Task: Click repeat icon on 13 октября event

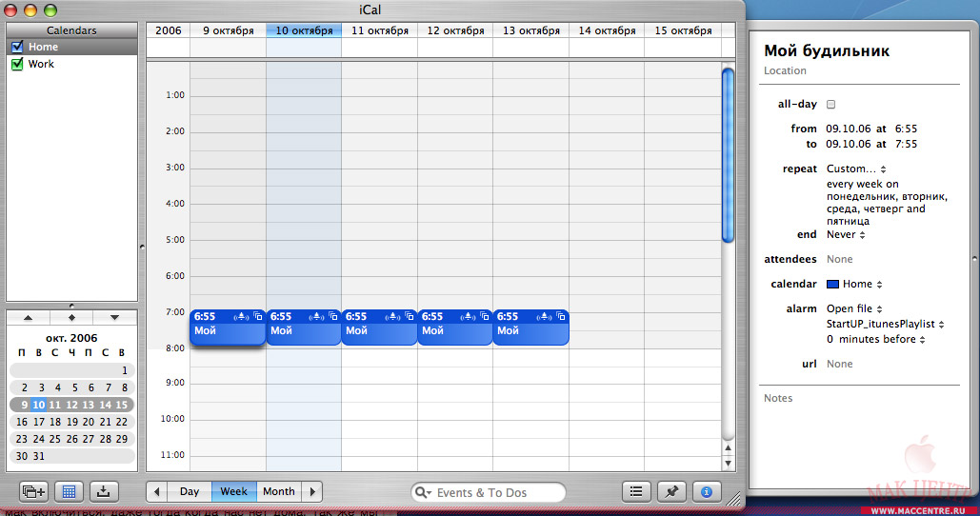Action: coord(561,317)
